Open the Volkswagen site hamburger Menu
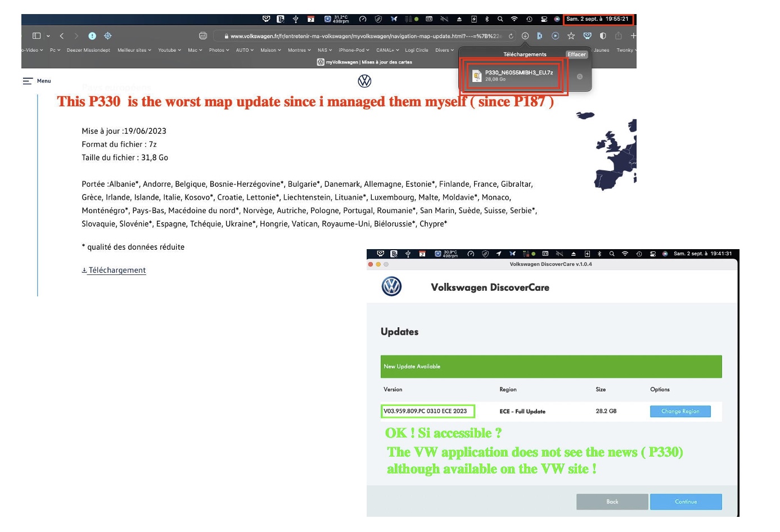 pyautogui.click(x=37, y=81)
